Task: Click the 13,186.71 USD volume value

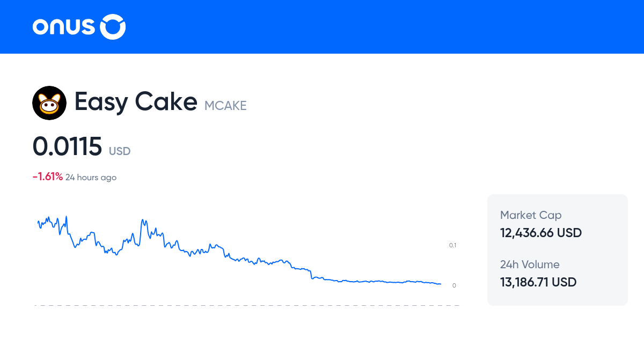Action: 538,282
